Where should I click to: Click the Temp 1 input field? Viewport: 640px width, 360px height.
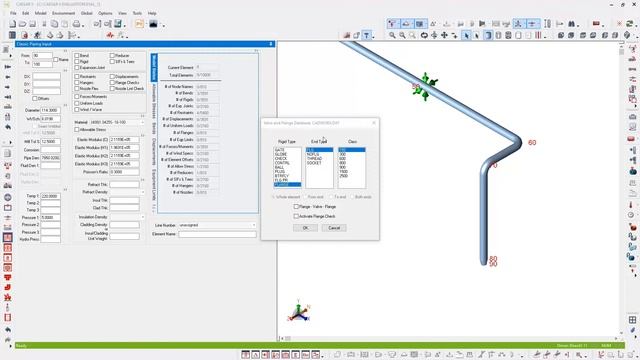point(51,196)
